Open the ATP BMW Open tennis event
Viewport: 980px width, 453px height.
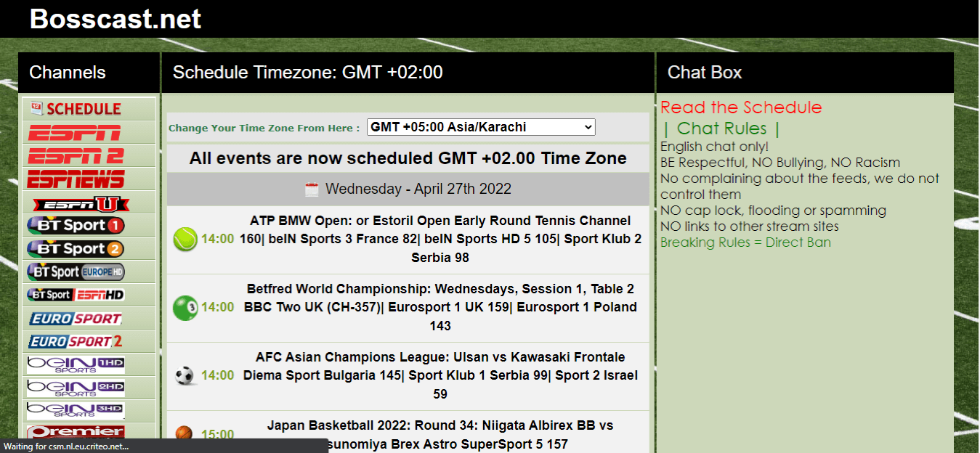click(440, 239)
